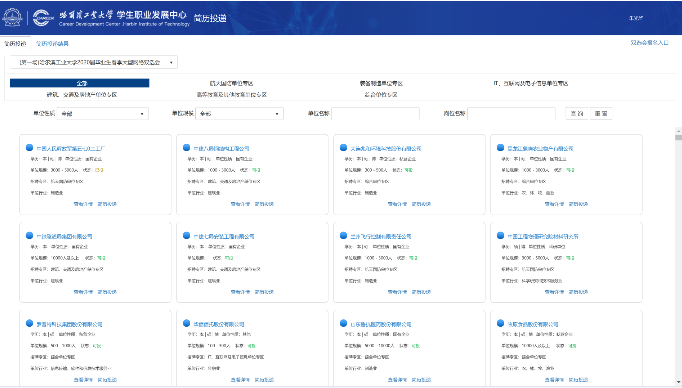Select the 全部 category tab
Image resolution: width=682 pixels, height=388 pixels.
[80, 83]
